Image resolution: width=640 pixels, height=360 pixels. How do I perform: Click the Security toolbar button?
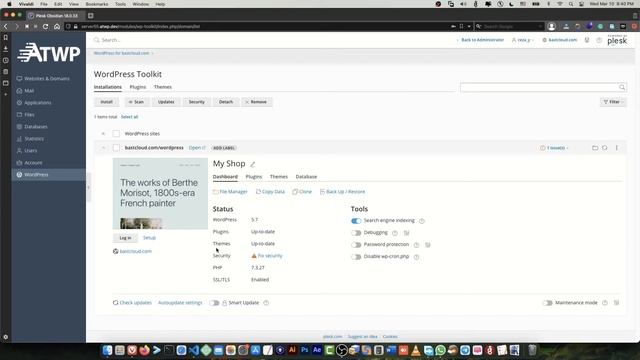click(x=196, y=102)
